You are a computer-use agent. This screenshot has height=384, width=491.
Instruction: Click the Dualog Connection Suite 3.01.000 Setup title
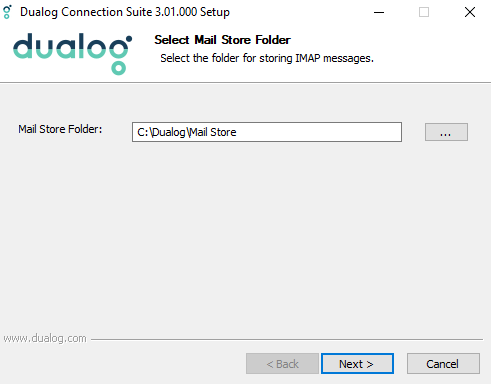click(125, 12)
